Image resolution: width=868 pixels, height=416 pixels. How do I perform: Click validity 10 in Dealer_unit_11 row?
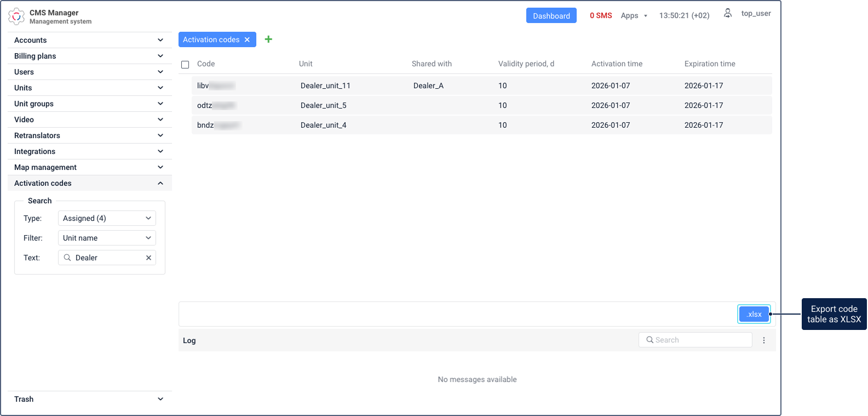pos(502,86)
